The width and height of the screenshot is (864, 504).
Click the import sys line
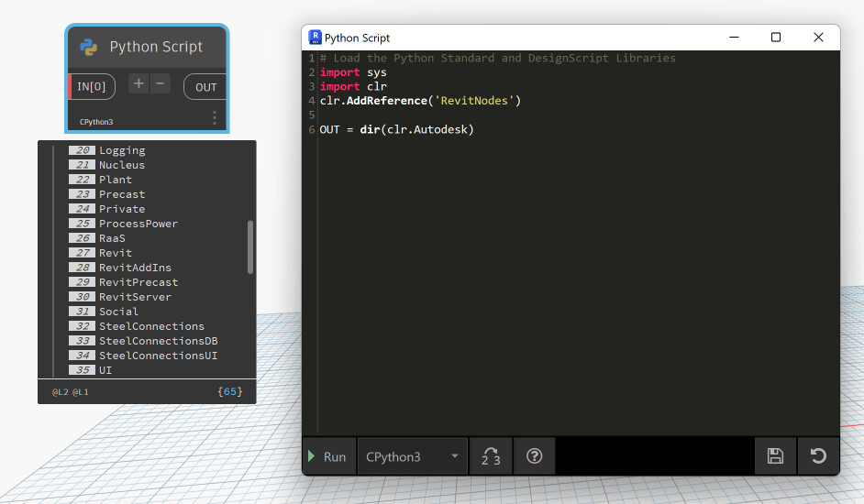point(353,72)
